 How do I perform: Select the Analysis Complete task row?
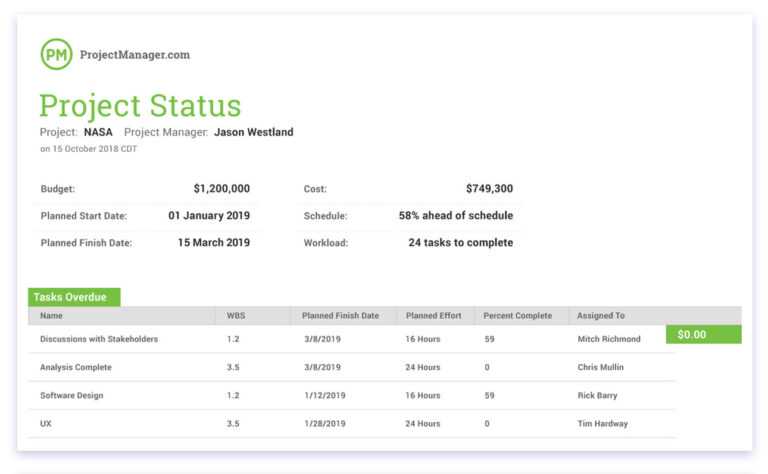(76, 367)
